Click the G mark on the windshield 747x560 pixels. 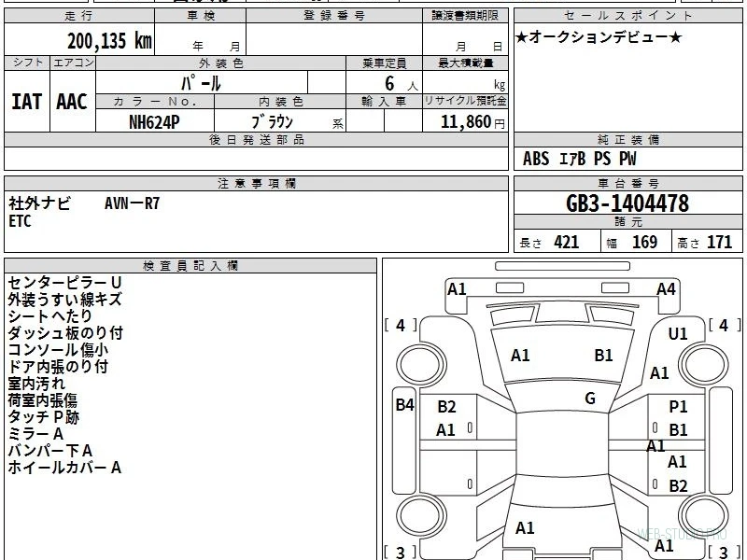pos(590,399)
